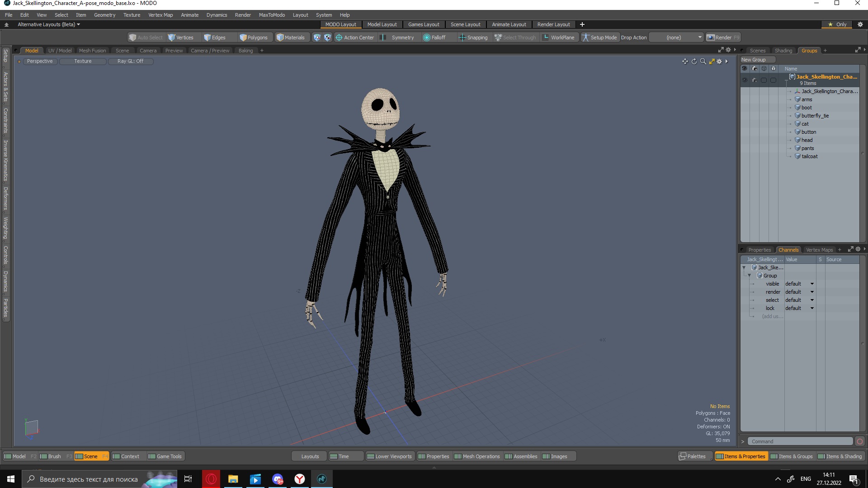Collapse Jack_Skellington_Cha group tree

[x=787, y=80]
